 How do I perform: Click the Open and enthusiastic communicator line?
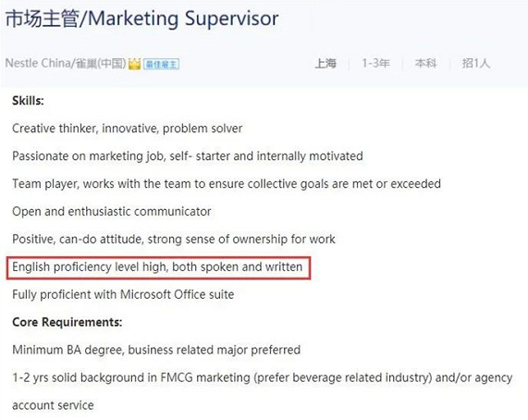coord(112,212)
